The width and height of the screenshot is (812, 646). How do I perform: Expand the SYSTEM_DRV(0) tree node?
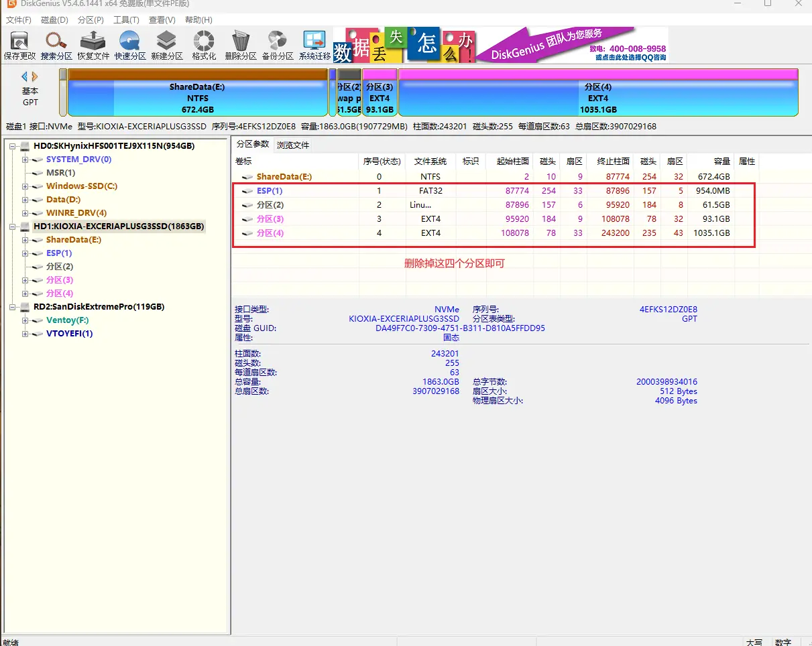pyautogui.click(x=25, y=159)
